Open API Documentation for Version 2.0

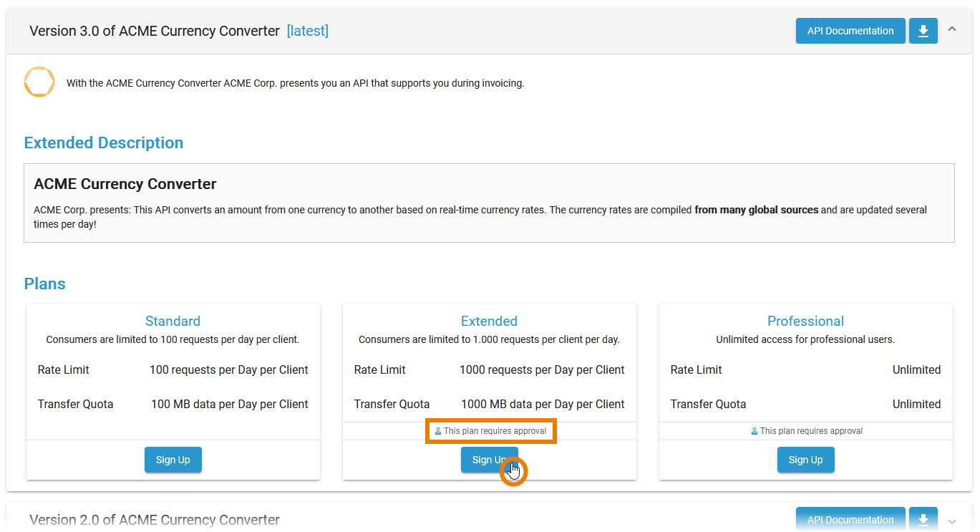(x=850, y=520)
